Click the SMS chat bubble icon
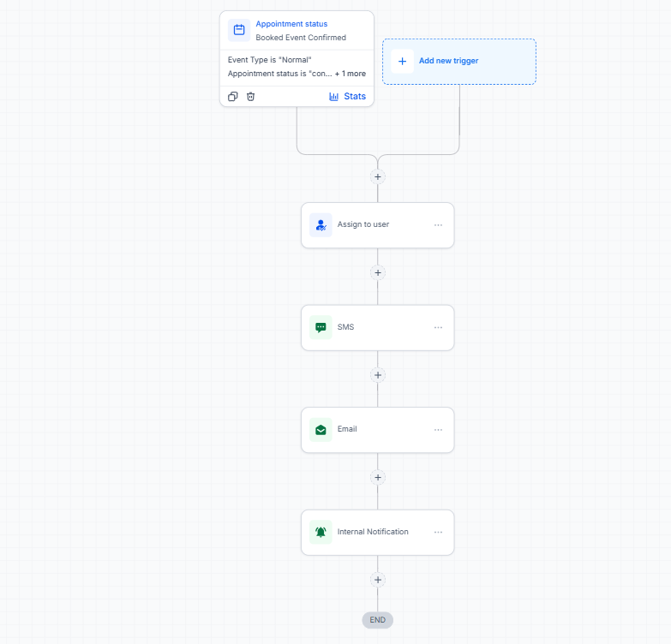The height and width of the screenshot is (644, 671). (x=321, y=327)
